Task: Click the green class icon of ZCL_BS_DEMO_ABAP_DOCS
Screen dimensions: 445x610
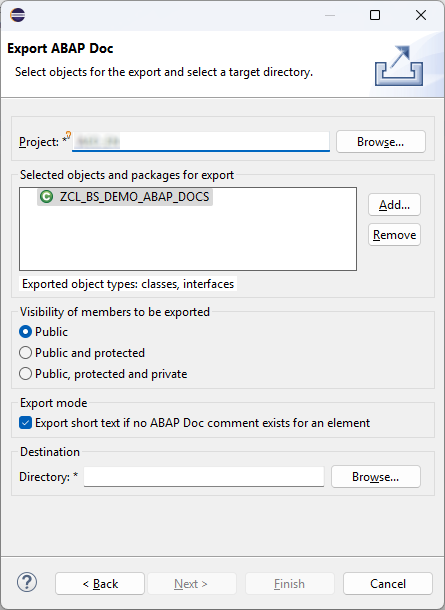Action: [x=47, y=197]
